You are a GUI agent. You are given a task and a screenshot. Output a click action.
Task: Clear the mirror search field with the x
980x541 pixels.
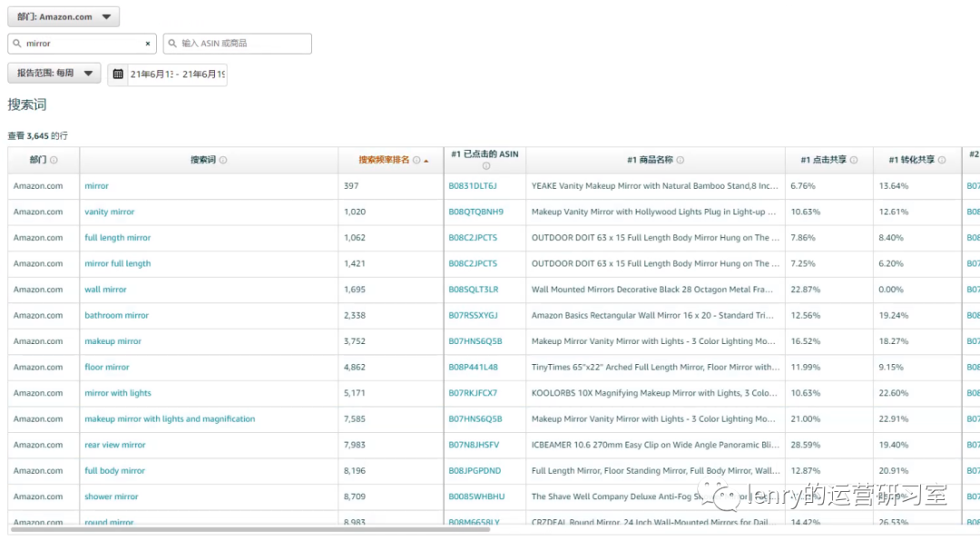click(148, 44)
